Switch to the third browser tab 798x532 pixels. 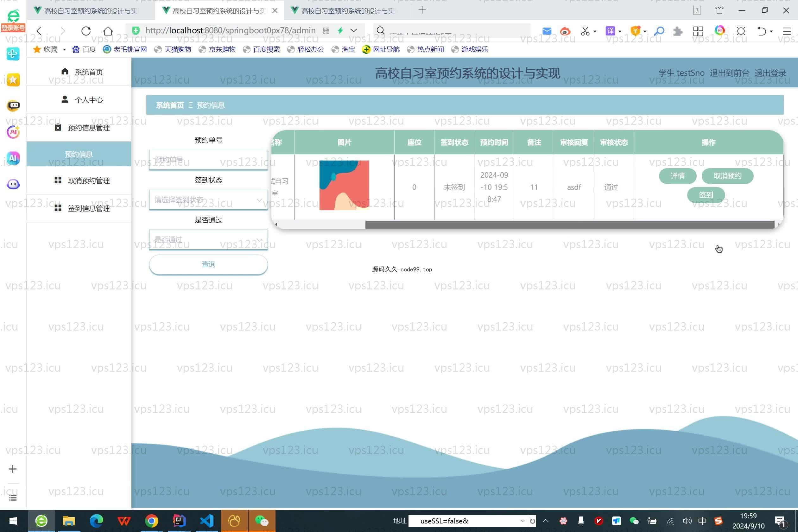[x=347, y=11]
